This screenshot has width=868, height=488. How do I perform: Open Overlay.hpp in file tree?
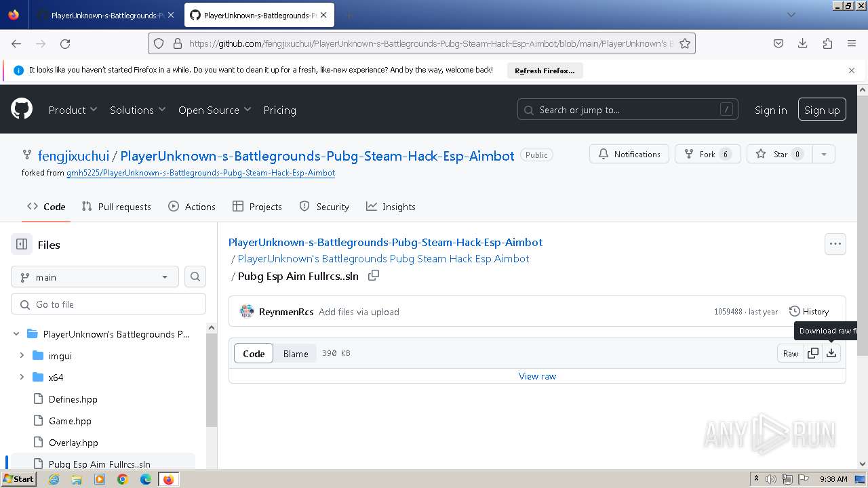pyautogui.click(x=73, y=443)
